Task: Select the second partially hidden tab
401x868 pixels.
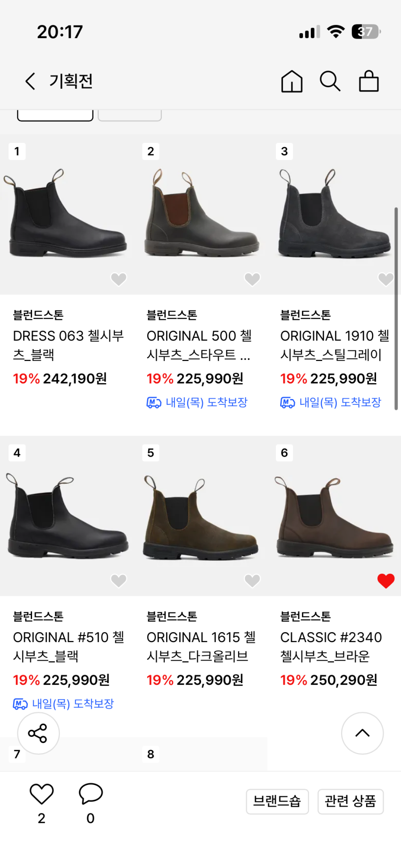Action: (x=130, y=115)
